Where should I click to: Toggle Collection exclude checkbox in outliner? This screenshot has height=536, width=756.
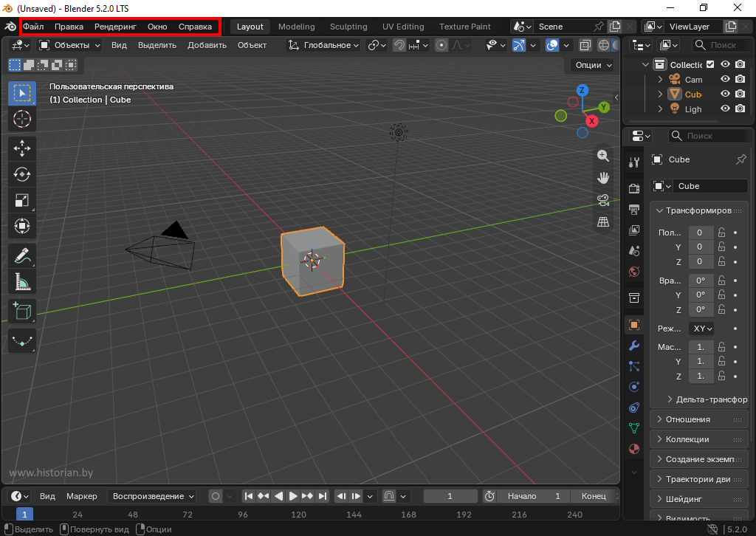pos(710,64)
